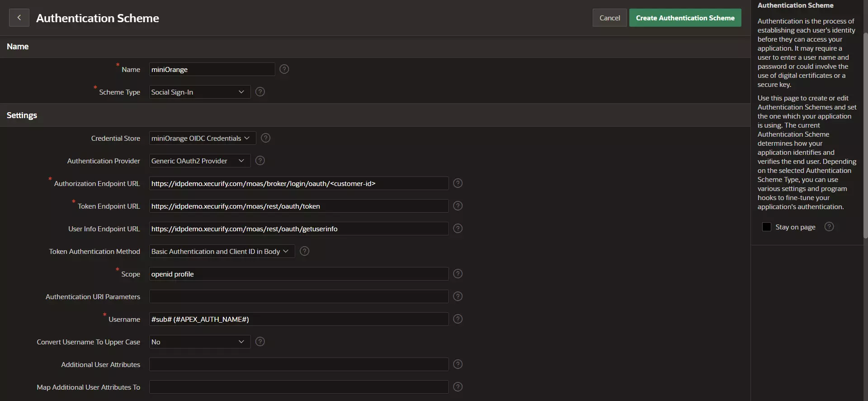
Task: Open help for Token Authentication Method
Action: tap(305, 251)
